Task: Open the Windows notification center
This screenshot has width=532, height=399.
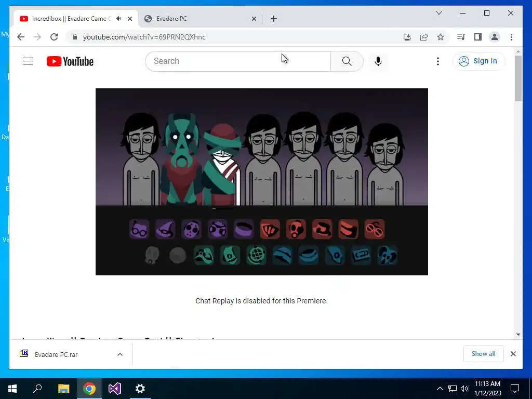Action: 515,389
